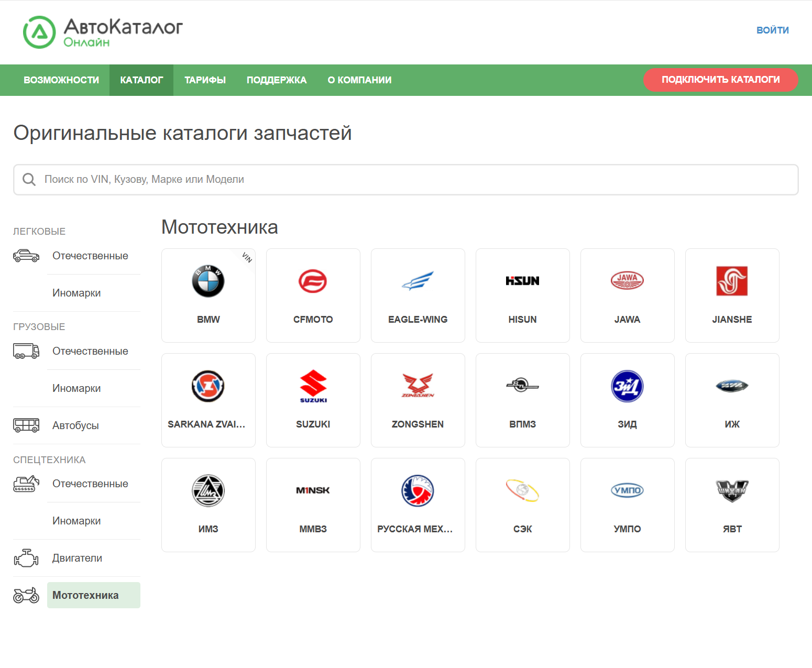This screenshot has width=812, height=668.
Task: Click the HISUN brand name label
Action: [x=523, y=320]
